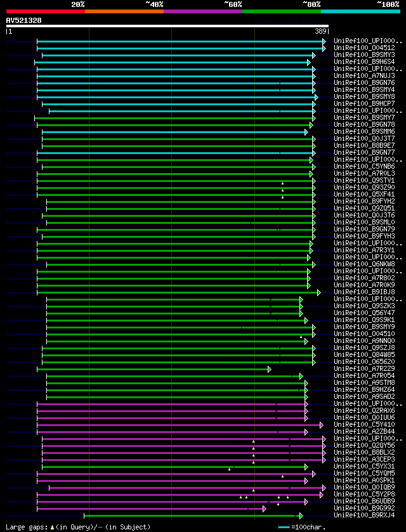Viewport: 406px width, 532px height.
Task: Follow the UniRef100_Q9S9K1 link
Action: click(x=364, y=320)
